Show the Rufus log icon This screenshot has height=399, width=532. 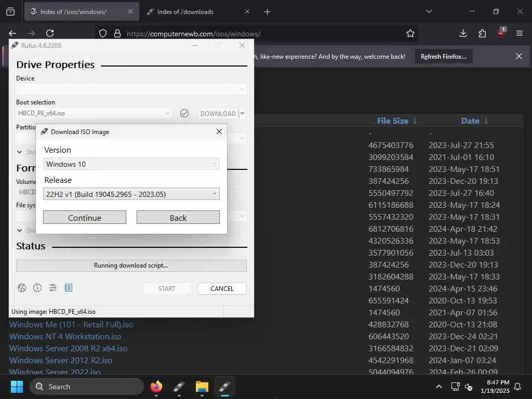click(69, 288)
